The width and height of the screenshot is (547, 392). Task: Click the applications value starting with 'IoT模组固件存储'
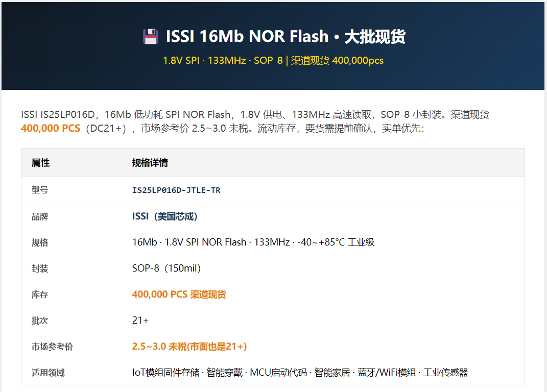[x=300, y=373]
